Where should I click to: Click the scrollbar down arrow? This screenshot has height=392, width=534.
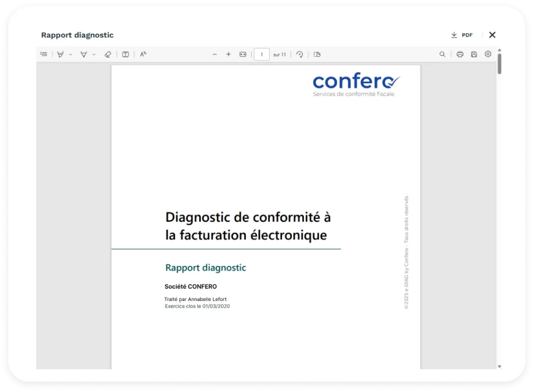pyautogui.click(x=500, y=367)
